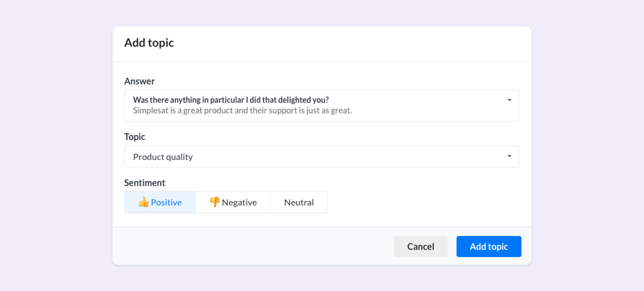Screen dimensions: 644x291
Task: Set sentiment to Neutral
Action: (299, 202)
